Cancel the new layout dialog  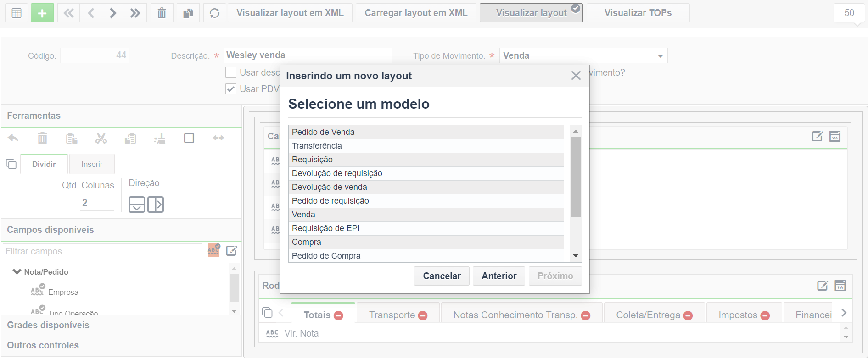442,276
